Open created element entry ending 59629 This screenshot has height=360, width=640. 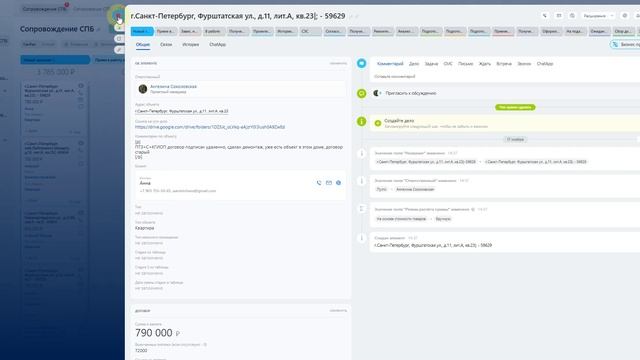click(433, 245)
